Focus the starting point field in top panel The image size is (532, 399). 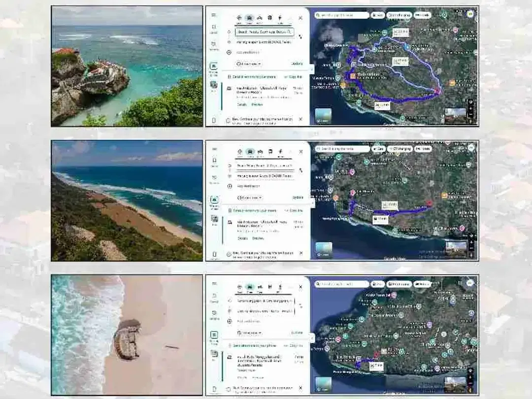(x=265, y=32)
